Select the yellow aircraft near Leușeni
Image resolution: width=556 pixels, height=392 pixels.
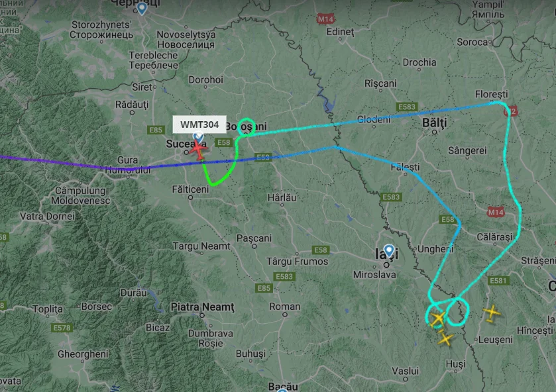tap(492, 313)
